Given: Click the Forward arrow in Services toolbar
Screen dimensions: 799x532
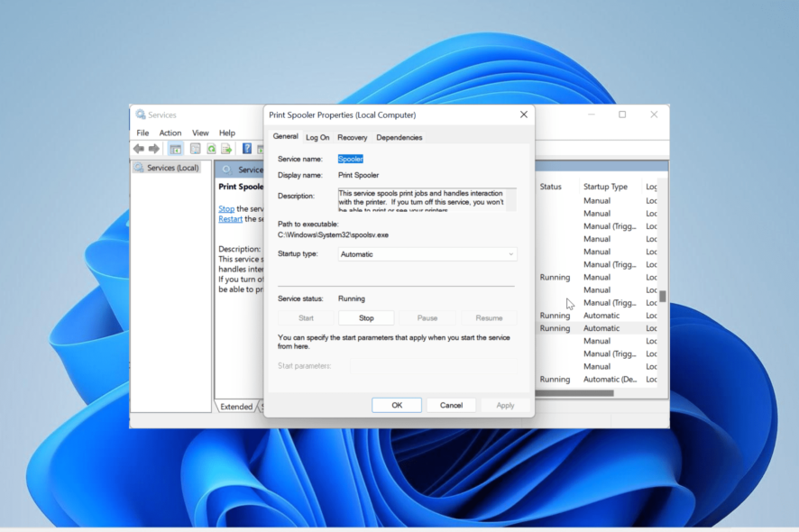Looking at the screenshot, I should (x=153, y=149).
